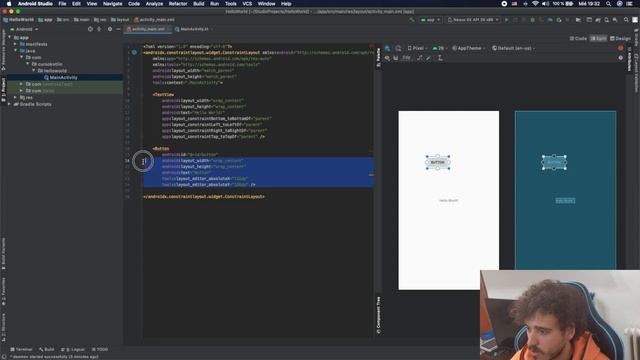Switch editor to Code view
The height and width of the screenshot is (360, 640).
[578, 38]
